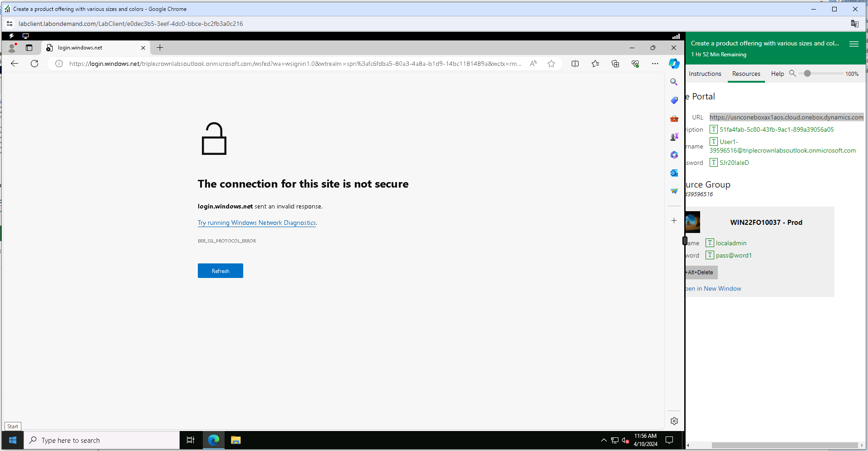Open VM in New Window link
The width and height of the screenshot is (868, 451).
click(713, 288)
